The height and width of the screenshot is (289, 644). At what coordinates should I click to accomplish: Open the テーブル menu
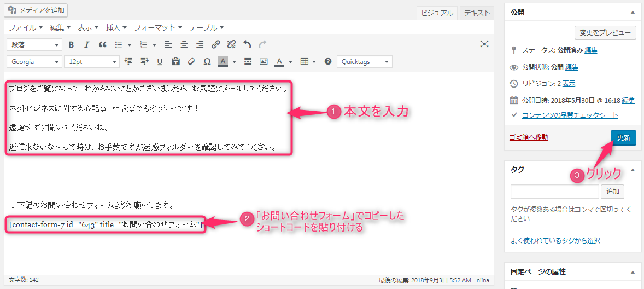(x=206, y=27)
